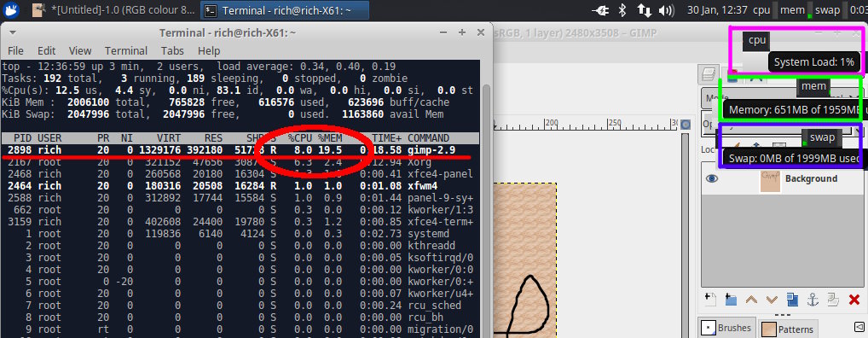This screenshot has width=868, height=338.
Task: Click the migration/0 process row
Action: pyautogui.click(x=240, y=329)
